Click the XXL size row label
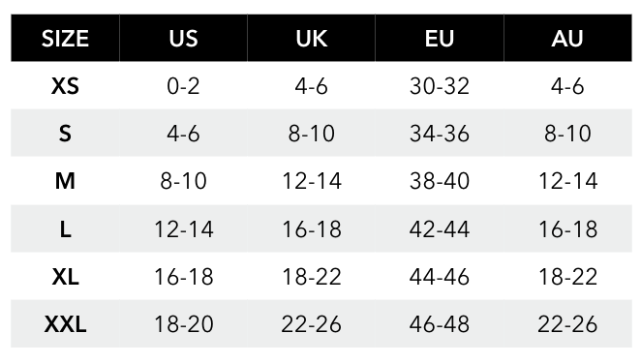This screenshot has width=641, height=364. click(65, 324)
